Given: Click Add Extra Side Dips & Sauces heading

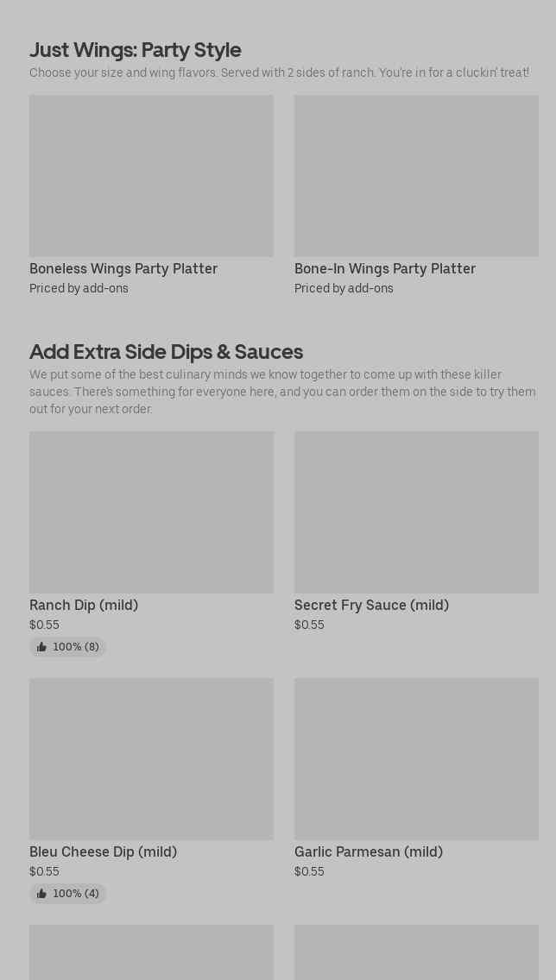Looking at the screenshot, I should pyautogui.click(x=167, y=352).
